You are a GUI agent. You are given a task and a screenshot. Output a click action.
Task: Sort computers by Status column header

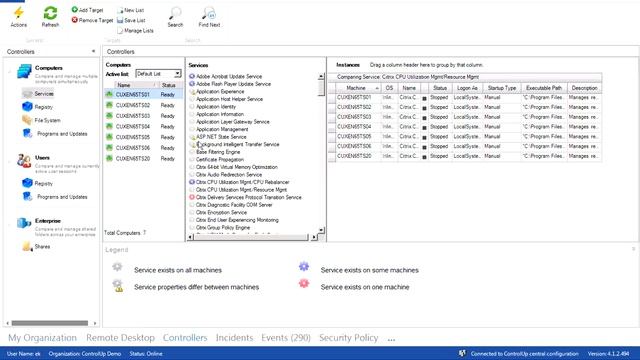coord(169,85)
